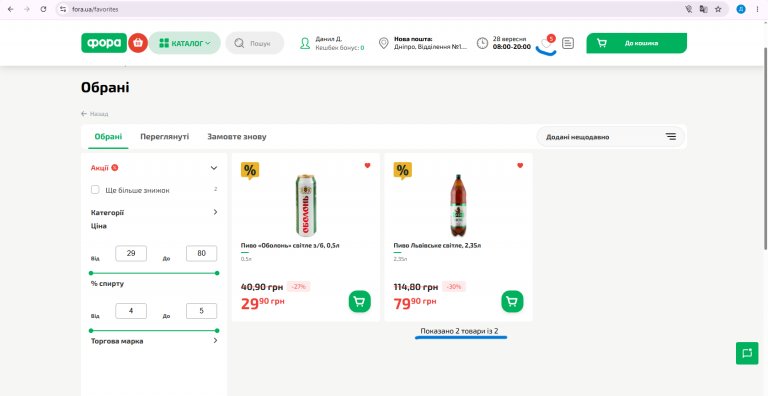Screen dimensions: 768x396
Task: Click the -27% discount label
Action: [298, 287]
